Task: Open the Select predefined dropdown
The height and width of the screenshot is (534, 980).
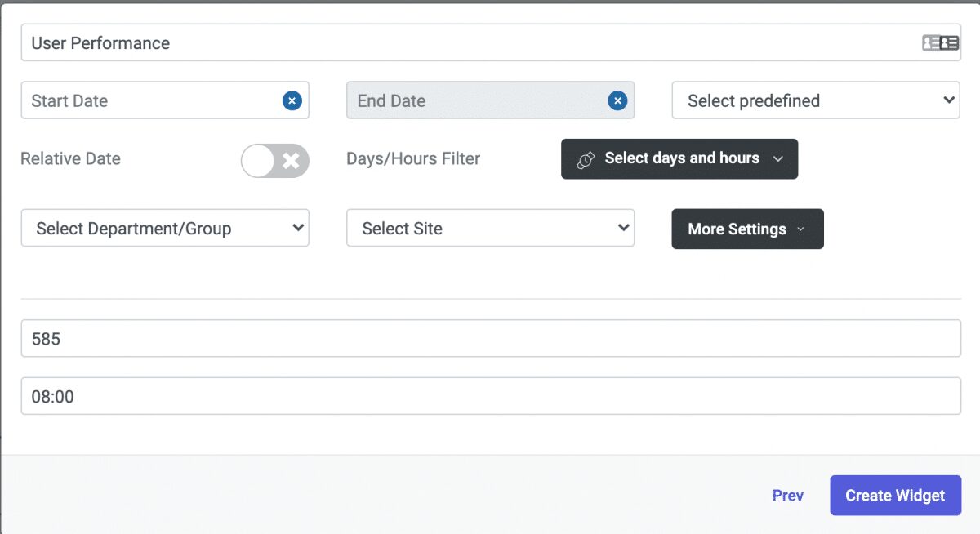Action: [x=815, y=100]
